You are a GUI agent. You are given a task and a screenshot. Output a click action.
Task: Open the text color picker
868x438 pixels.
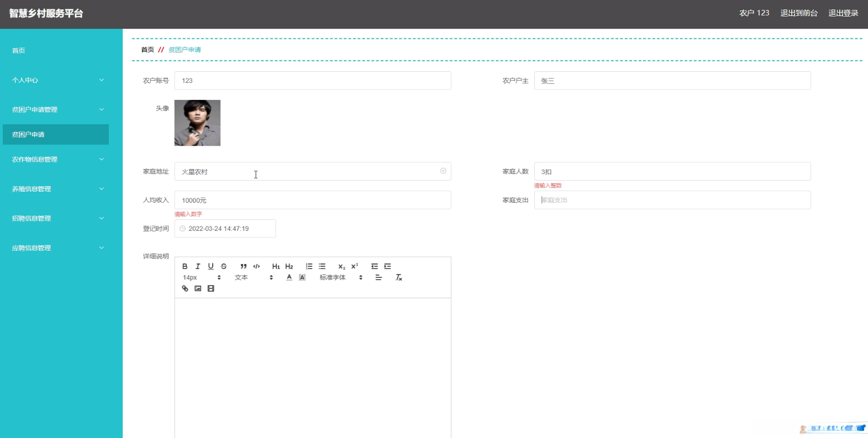[289, 277]
